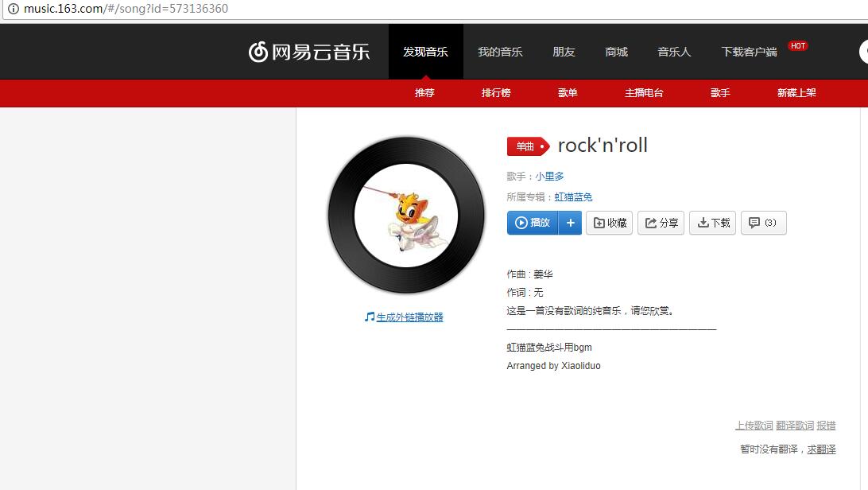
Task: Open the 商城 tab
Action: point(616,52)
